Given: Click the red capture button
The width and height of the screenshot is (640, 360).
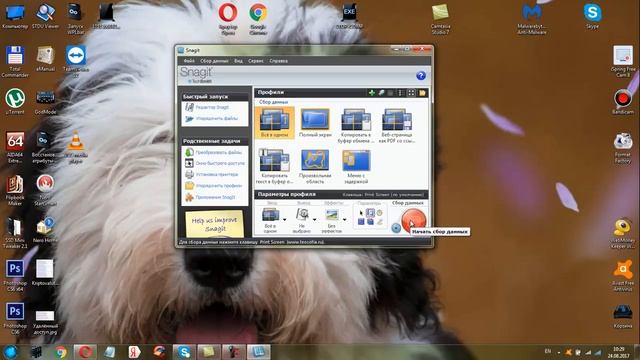Looking at the screenshot, I should click(x=413, y=220).
